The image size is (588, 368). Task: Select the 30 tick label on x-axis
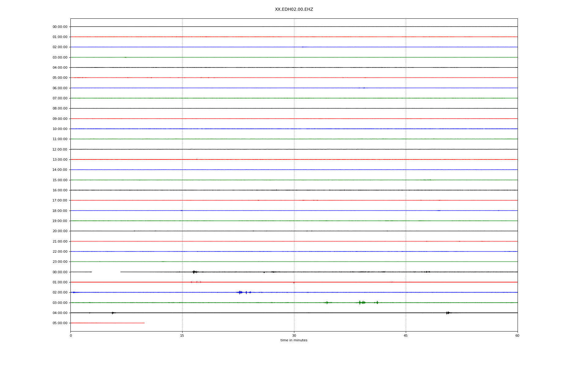(294, 335)
